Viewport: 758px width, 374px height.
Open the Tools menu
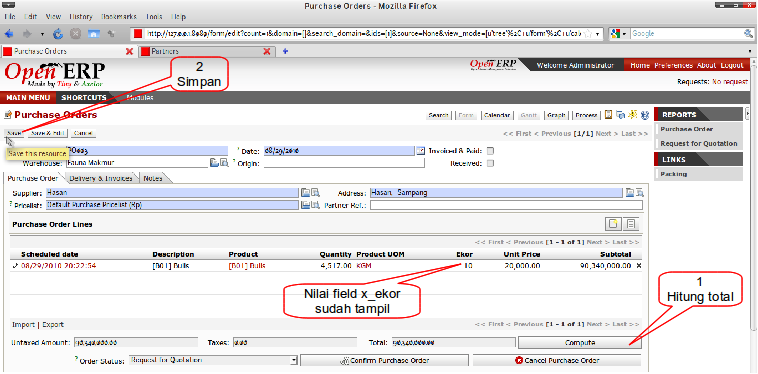pyautogui.click(x=154, y=16)
